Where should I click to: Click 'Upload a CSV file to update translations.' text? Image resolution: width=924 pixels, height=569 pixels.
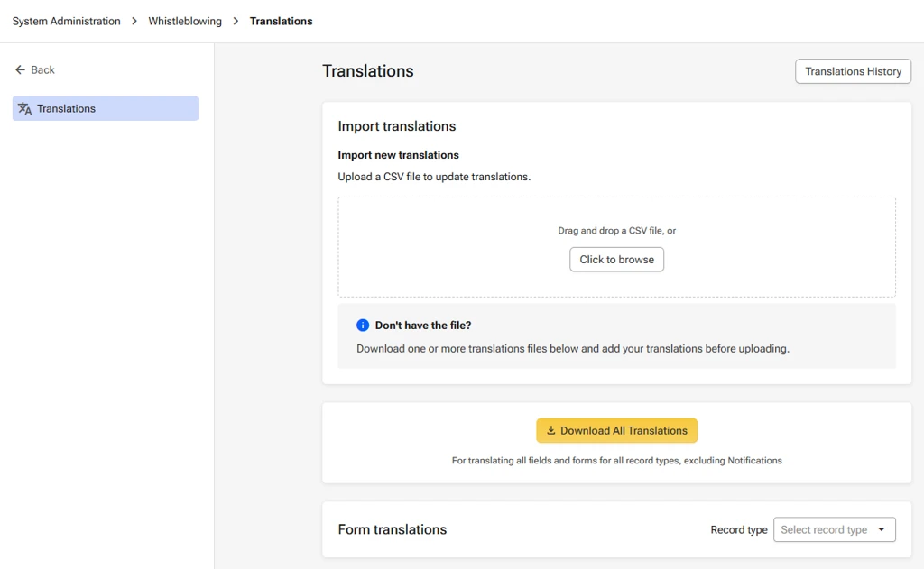pyautogui.click(x=434, y=177)
